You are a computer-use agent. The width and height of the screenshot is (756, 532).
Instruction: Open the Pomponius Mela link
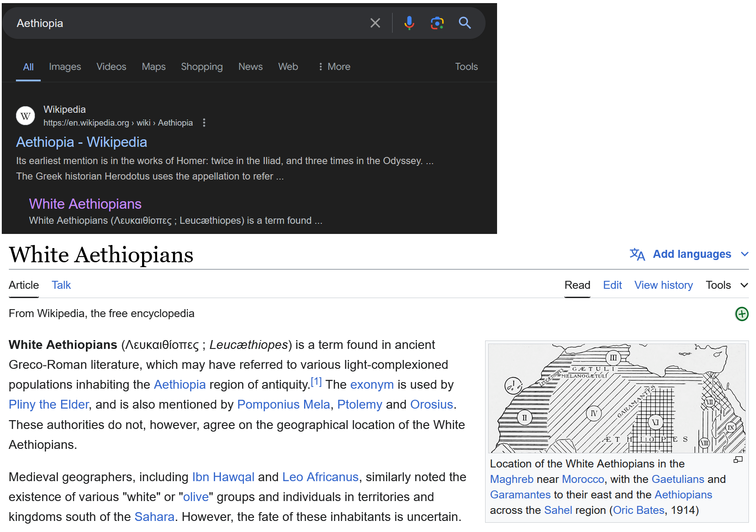284,405
